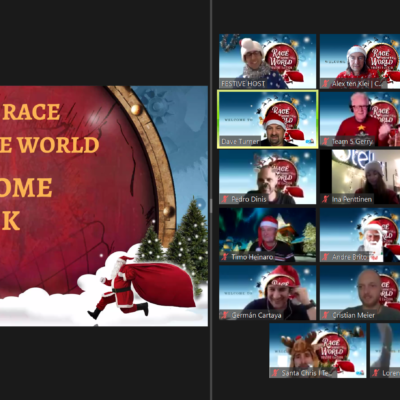Select the FESTIVE HOST video tile

coord(267,61)
